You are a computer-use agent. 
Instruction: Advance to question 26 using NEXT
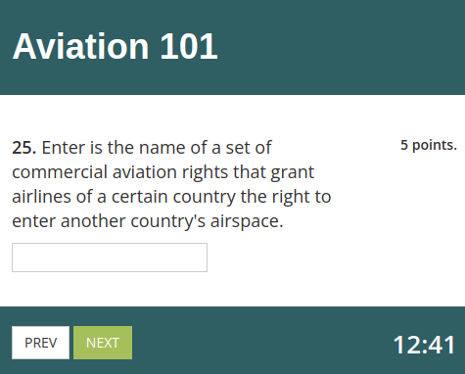pos(103,343)
